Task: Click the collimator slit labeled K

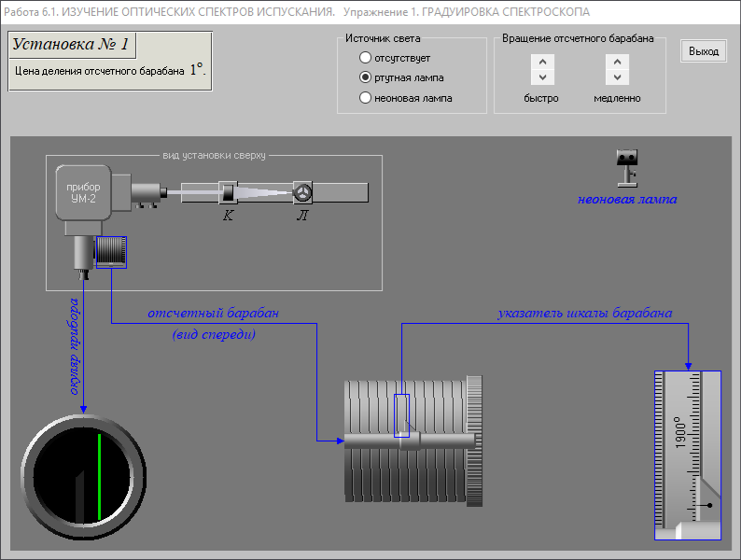Action: [x=227, y=193]
